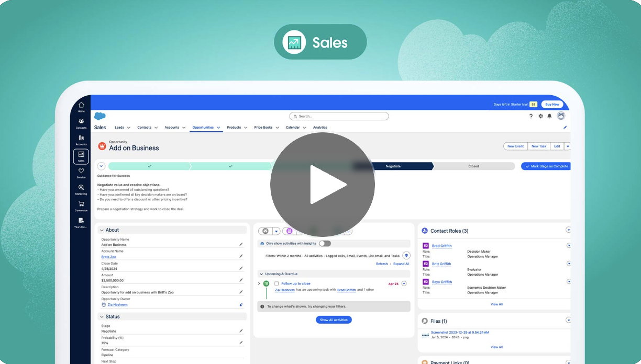641x364 pixels.
Task: Open Follow up to close task dropdown
Action: tap(404, 283)
